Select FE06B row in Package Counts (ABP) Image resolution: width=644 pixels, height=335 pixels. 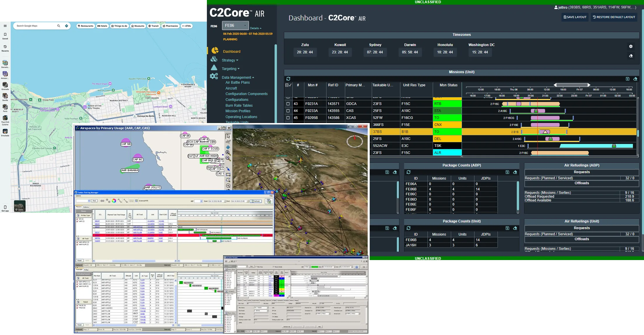(451, 189)
